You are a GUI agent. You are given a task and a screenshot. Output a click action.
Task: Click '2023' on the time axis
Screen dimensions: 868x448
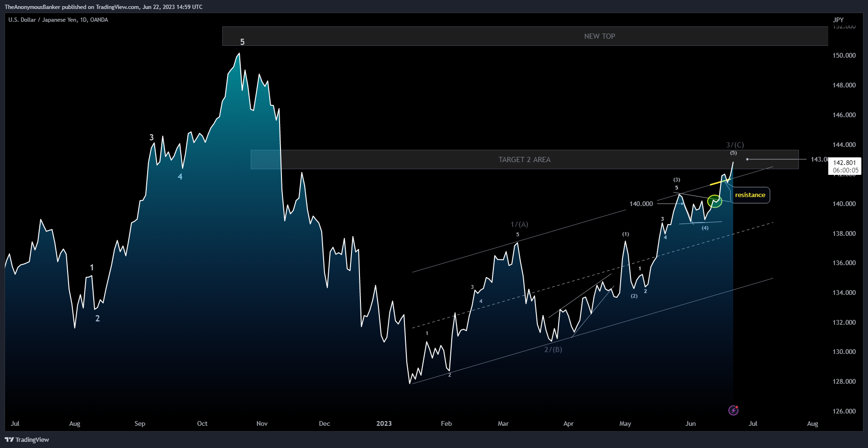tap(384, 424)
